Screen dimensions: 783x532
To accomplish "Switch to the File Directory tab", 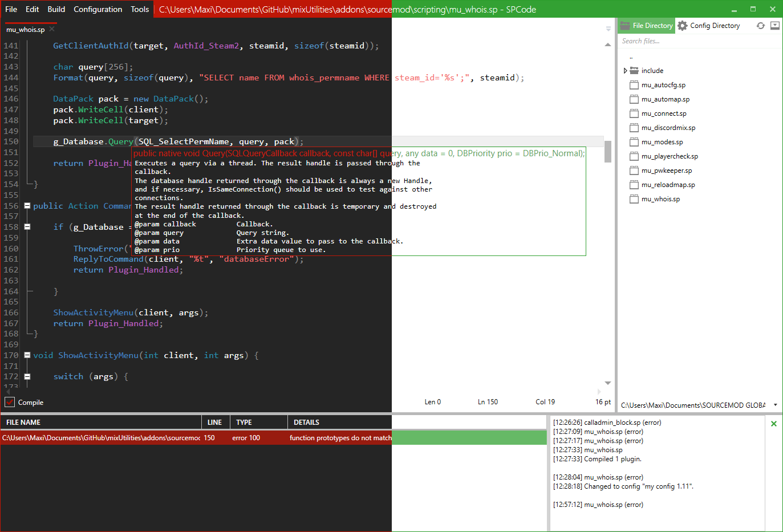I will pos(647,26).
